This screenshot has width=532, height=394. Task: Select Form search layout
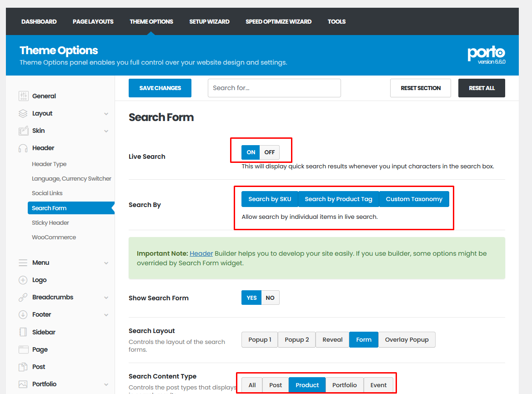tap(364, 340)
